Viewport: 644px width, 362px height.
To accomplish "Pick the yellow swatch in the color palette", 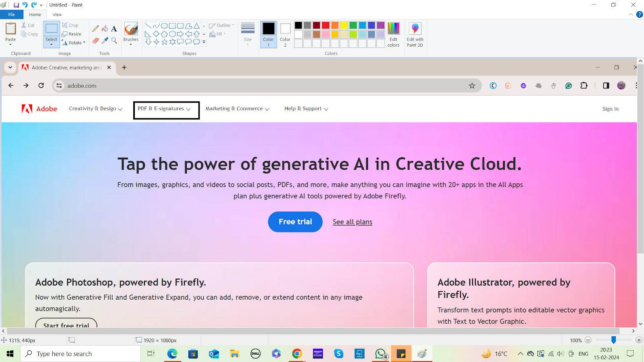I will pos(344,25).
